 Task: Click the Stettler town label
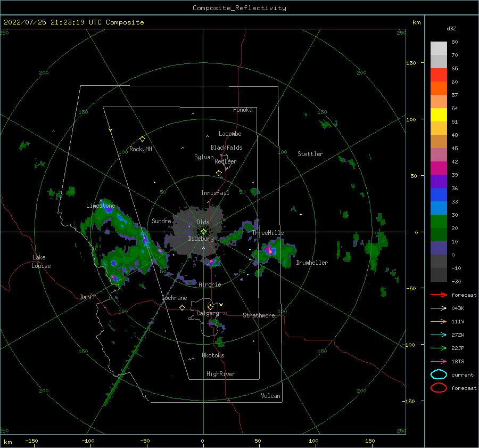310,154
